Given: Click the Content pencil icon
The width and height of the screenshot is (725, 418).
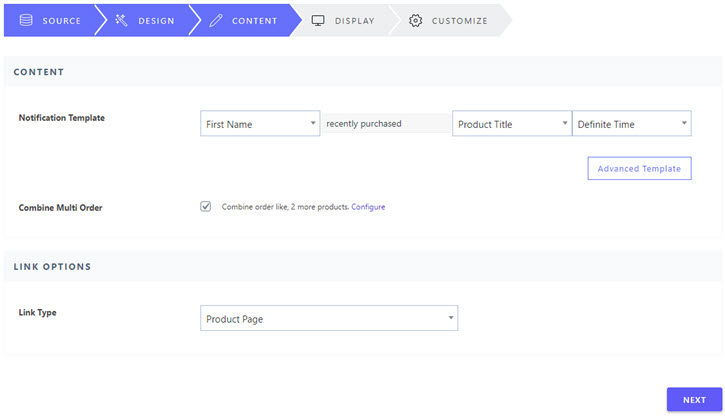Looking at the screenshot, I should coord(215,20).
